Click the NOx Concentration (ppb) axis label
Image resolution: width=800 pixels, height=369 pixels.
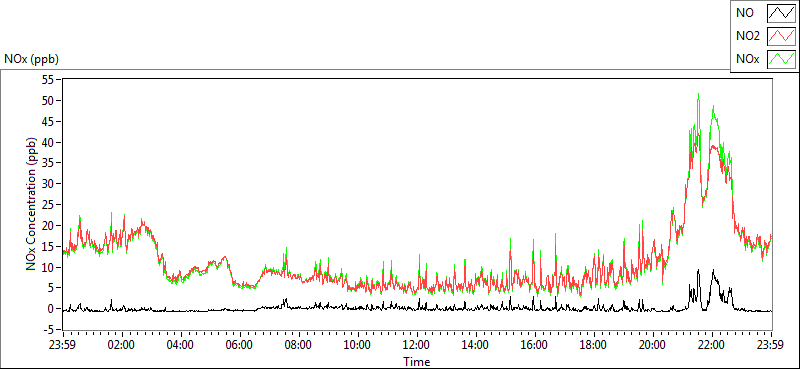(32, 203)
